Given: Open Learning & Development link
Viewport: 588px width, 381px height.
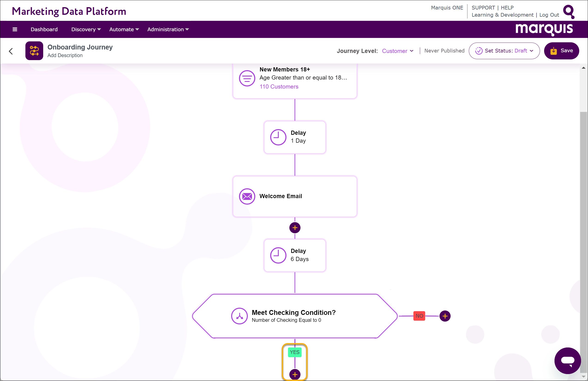Looking at the screenshot, I should [503, 15].
